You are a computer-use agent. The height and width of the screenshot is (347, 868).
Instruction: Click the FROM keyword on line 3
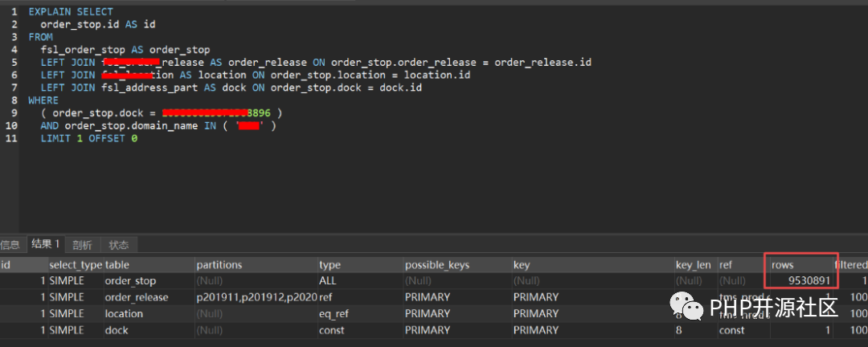[x=40, y=37]
